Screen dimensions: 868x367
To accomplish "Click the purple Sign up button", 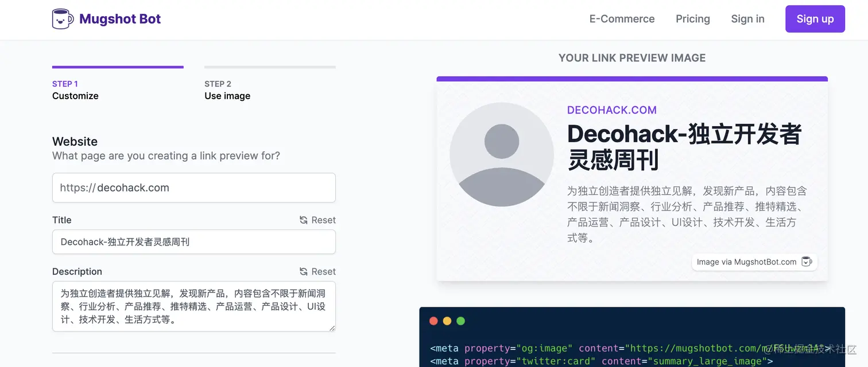I will [815, 19].
